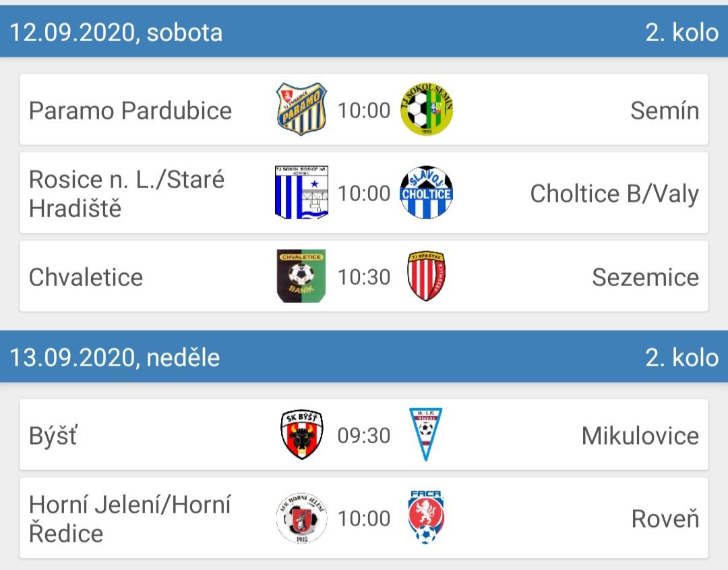
Task: Select the 13.09.2020, neděle date header
Action: click(x=115, y=358)
